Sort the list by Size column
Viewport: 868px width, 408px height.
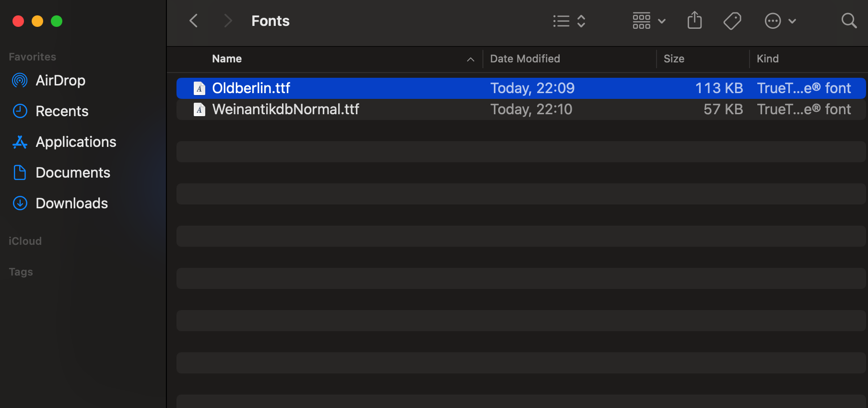[x=674, y=59]
